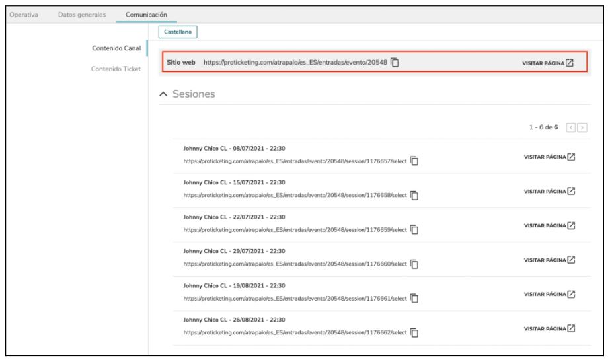Click the 'Sitio web' label

(x=180, y=62)
